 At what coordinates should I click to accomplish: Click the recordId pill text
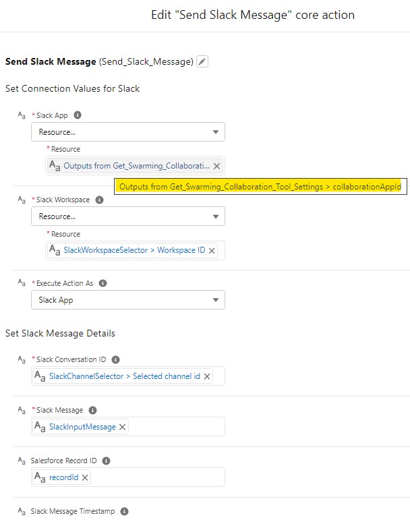(x=64, y=477)
